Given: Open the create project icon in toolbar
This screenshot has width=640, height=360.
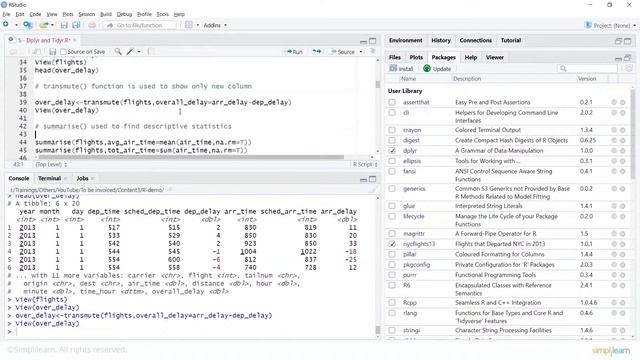Looking at the screenshot, I should (x=27, y=25).
